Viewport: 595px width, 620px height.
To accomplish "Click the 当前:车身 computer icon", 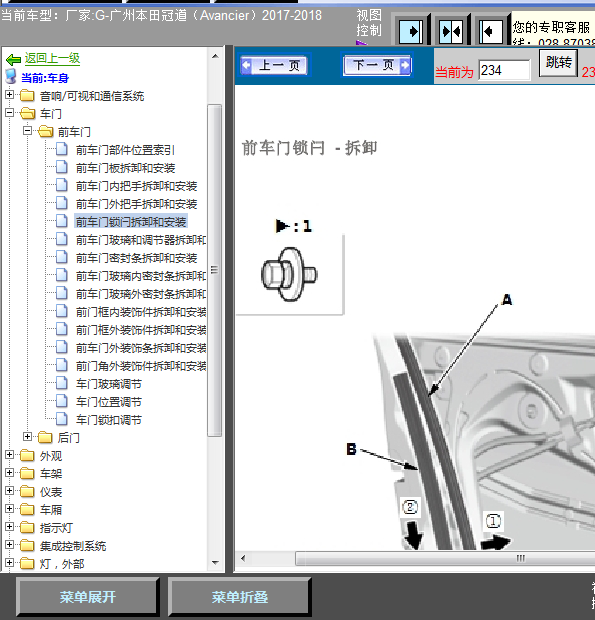I will (x=11, y=77).
